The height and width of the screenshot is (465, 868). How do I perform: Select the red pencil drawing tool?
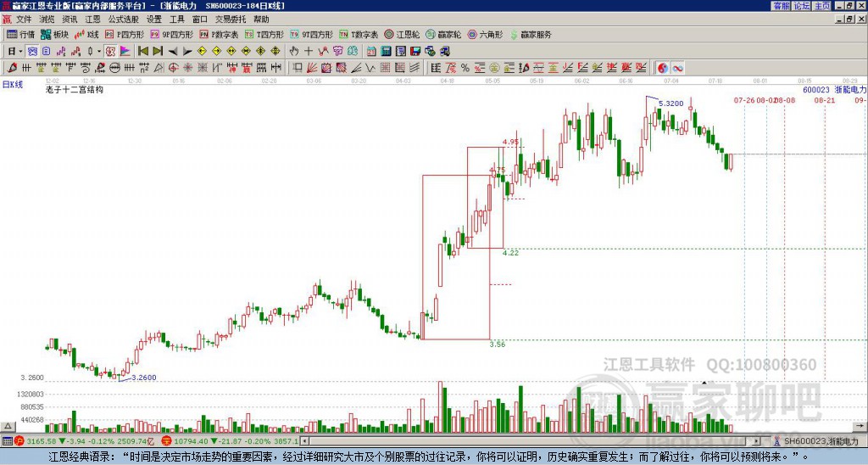point(12,68)
